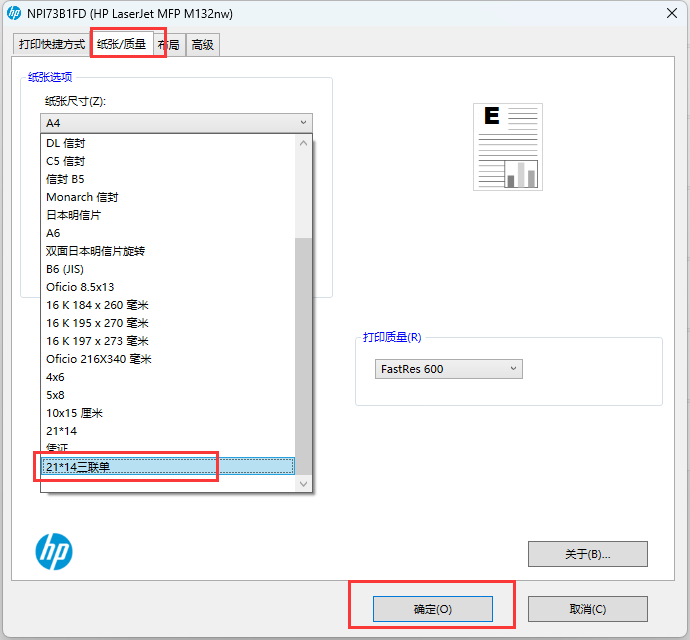
Task: Expand the 打印质量 FastRes 600 dropdown
Action: (x=448, y=369)
